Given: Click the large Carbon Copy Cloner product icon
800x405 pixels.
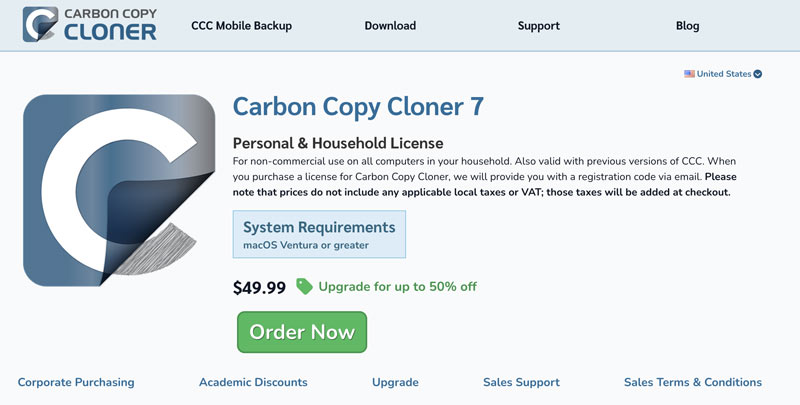Looking at the screenshot, I should (x=119, y=190).
